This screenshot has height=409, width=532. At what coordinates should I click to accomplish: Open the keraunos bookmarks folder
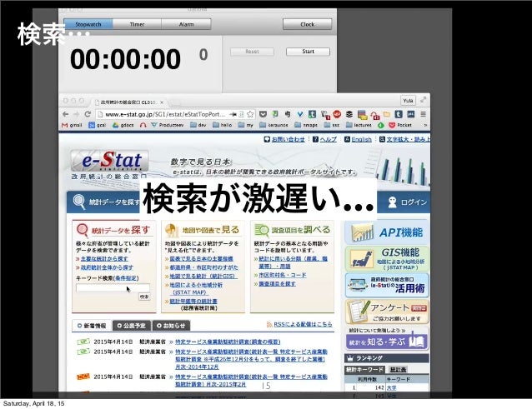[274, 125]
